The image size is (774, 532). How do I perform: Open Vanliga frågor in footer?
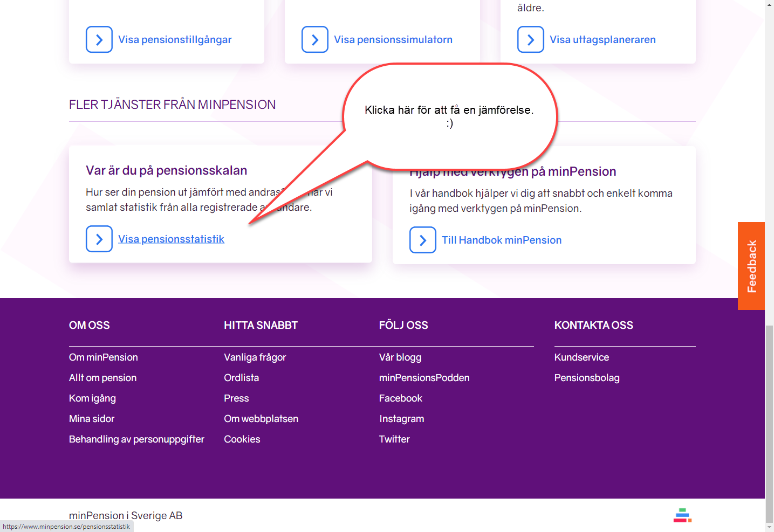coord(255,357)
